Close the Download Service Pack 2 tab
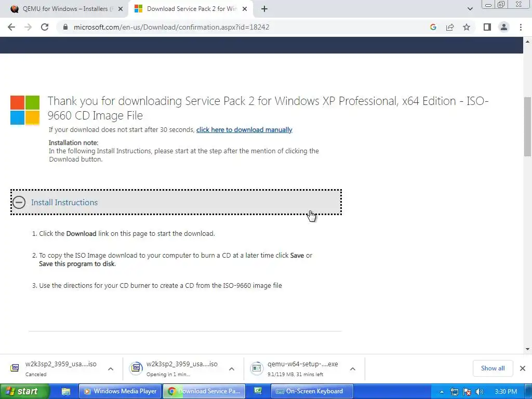 coord(245,9)
